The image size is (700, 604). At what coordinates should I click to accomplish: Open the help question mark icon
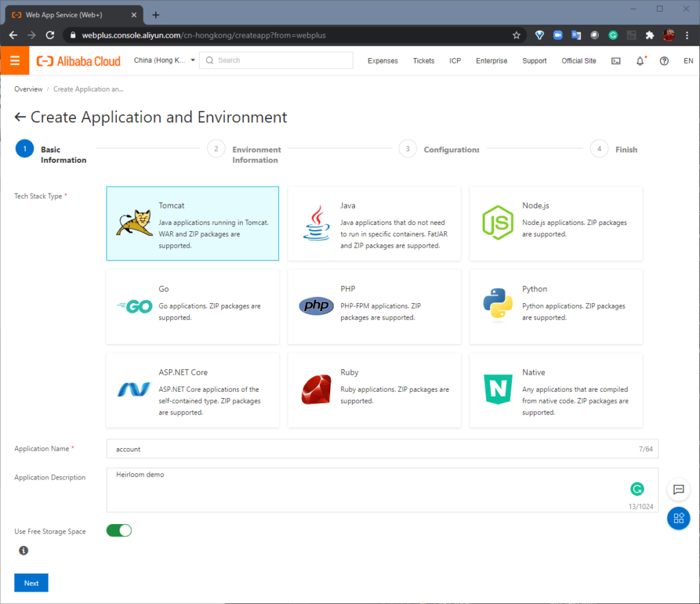point(664,61)
